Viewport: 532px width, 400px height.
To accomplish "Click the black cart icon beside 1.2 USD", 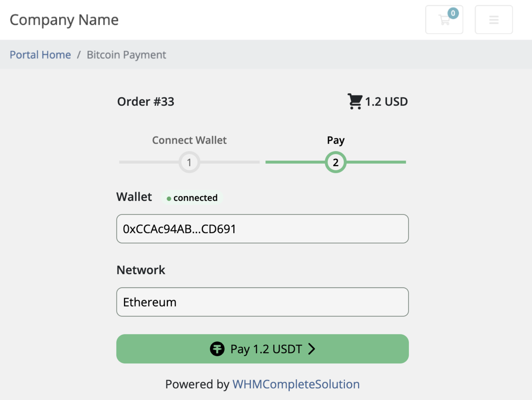I will [355, 101].
